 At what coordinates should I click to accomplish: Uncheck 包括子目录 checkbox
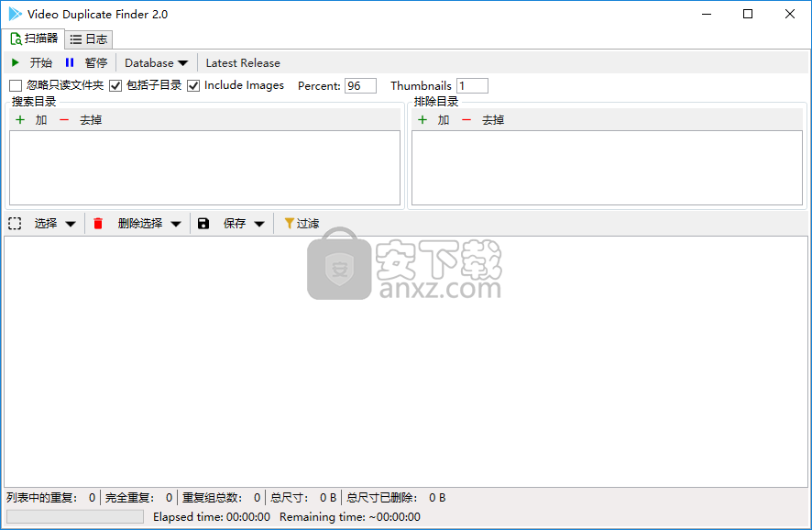(x=115, y=85)
